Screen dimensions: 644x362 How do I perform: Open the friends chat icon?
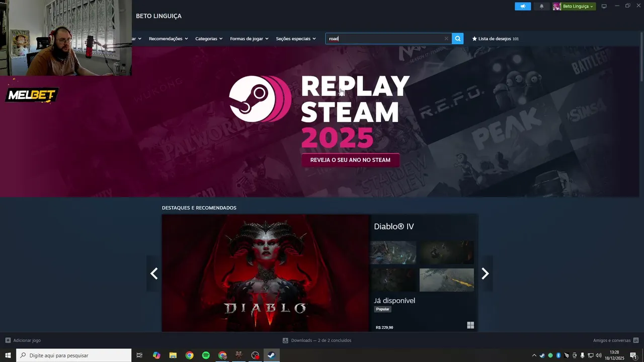click(636, 340)
